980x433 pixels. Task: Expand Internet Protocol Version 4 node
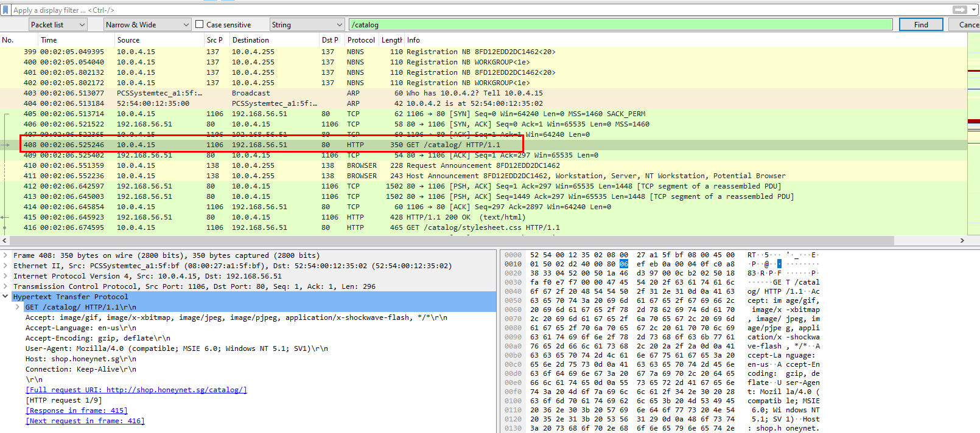pos(6,276)
